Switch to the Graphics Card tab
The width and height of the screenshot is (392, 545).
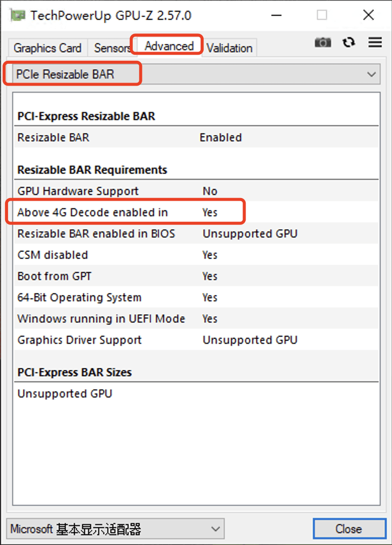coord(48,48)
